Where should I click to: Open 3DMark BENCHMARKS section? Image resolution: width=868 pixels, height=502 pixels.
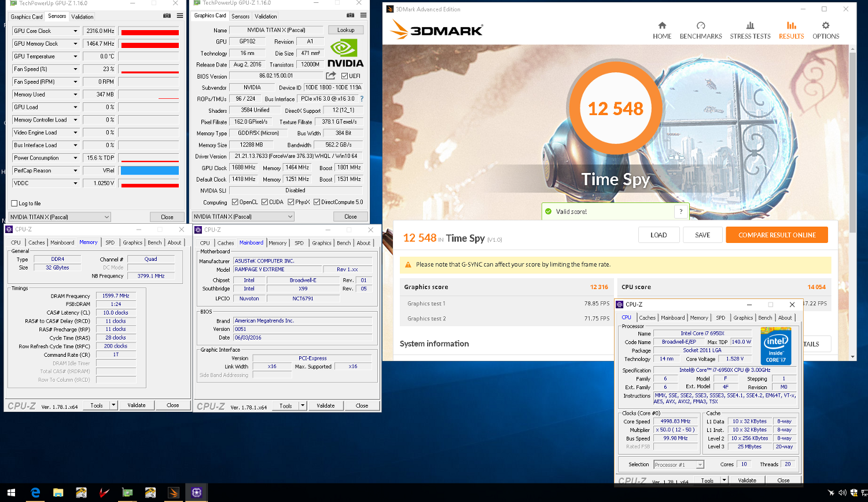coord(701,30)
